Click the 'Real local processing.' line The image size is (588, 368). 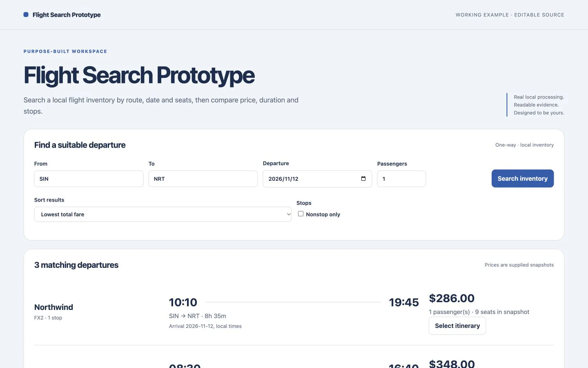coord(539,97)
